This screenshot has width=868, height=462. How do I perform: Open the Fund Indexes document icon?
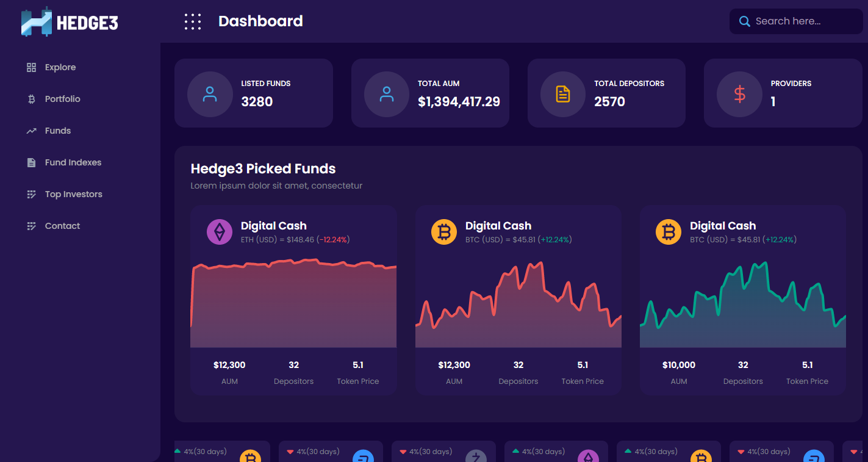point(31,162)
